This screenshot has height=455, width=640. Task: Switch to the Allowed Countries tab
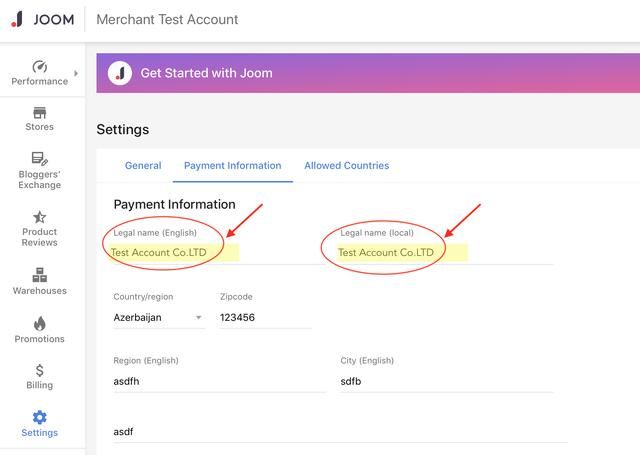346,166
